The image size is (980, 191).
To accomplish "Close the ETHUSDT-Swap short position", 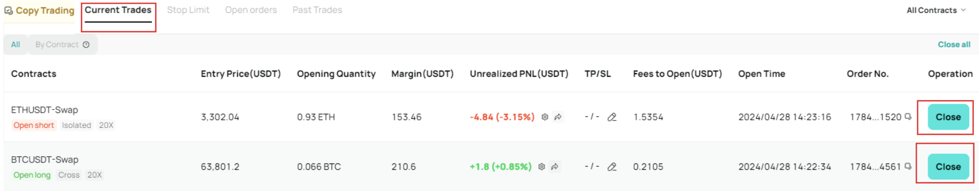I will [x=948, y=117].
